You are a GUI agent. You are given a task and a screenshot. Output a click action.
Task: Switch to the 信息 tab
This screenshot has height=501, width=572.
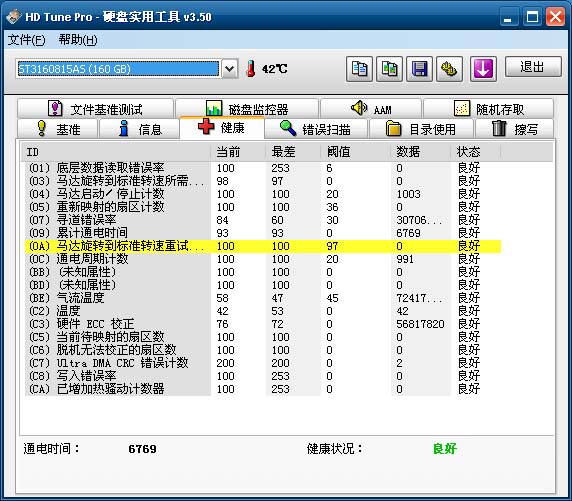point(139,129)
